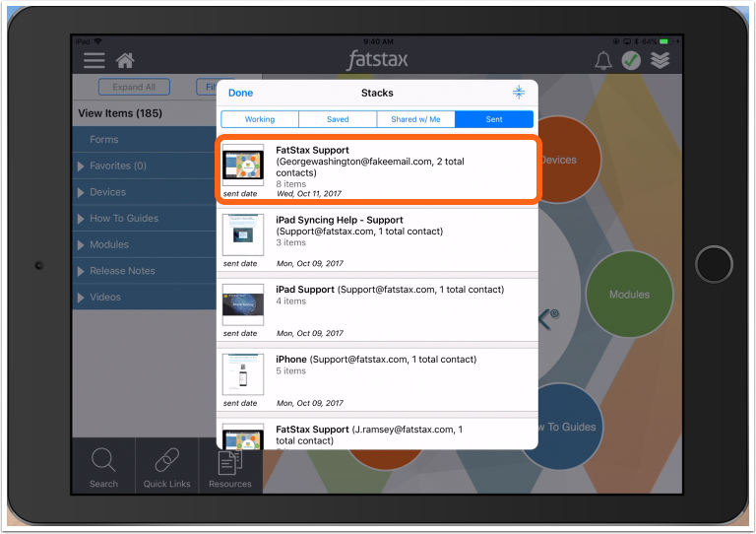Image resolution: width=756 pixels, height=534 pixels.
Task: Switch to the Working tab
Action: [x=260, y=119]
